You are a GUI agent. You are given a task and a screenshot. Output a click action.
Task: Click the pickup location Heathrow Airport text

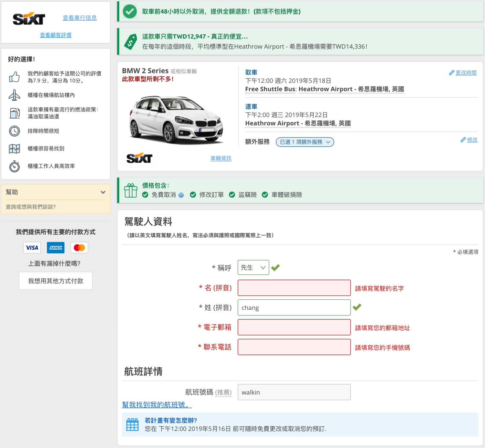(x=351, y=89)
